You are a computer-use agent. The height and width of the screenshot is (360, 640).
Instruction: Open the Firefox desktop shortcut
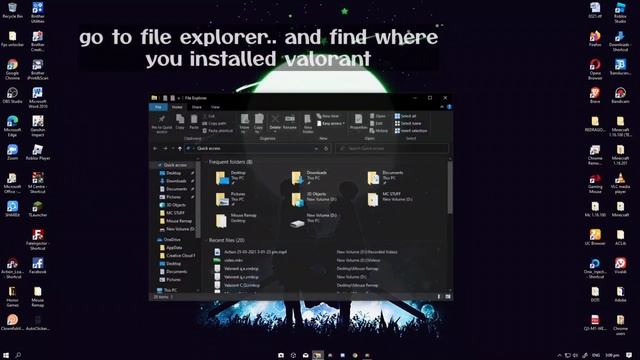[x=595, y=39]
